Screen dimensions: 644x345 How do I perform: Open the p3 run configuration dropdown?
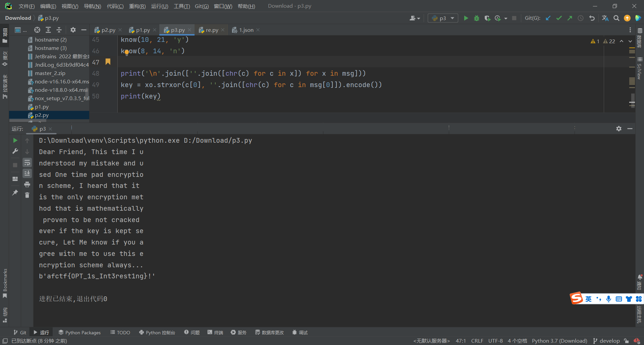pyautogui.click(x=443, y=18)
